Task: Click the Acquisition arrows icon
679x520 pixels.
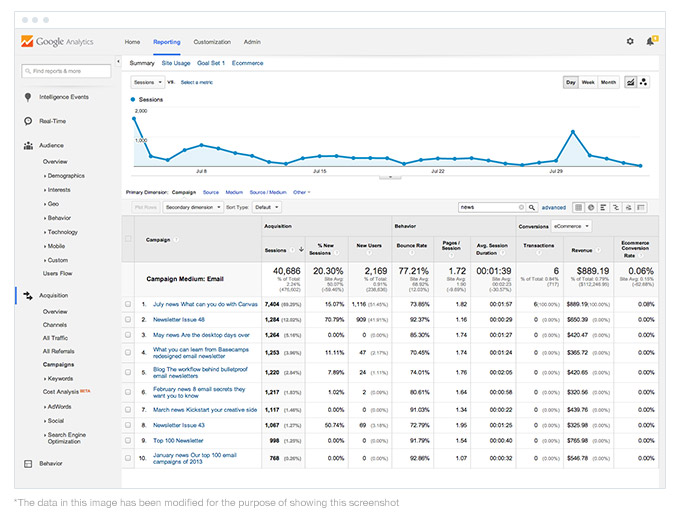Action: [x=28, y=296]
